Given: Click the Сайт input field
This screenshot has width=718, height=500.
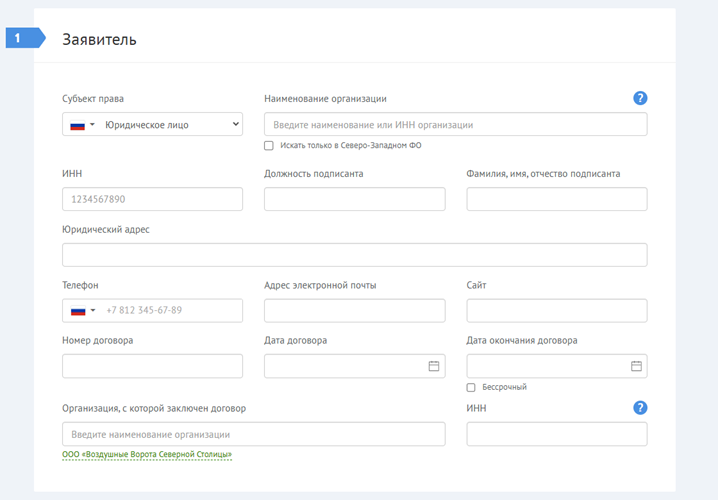Looking at the screenshot, I should (x=557, y=310).
